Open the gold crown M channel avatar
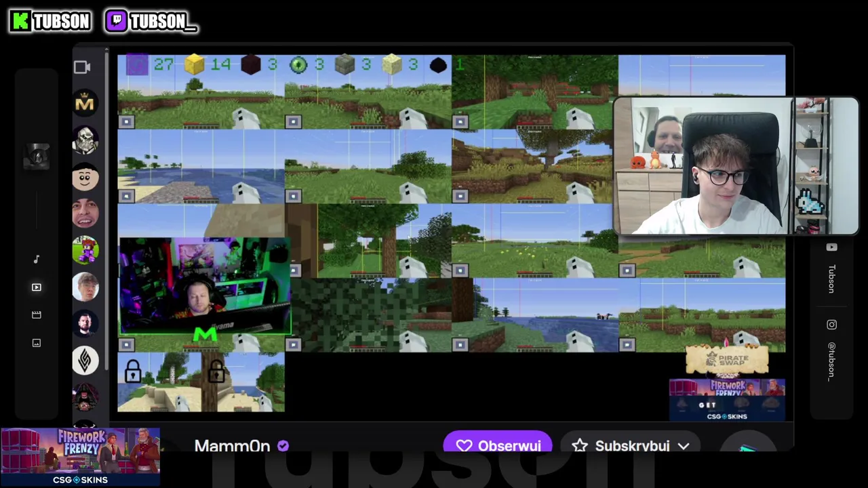Screen dimensions: 868x488 [x=85, y=103]
